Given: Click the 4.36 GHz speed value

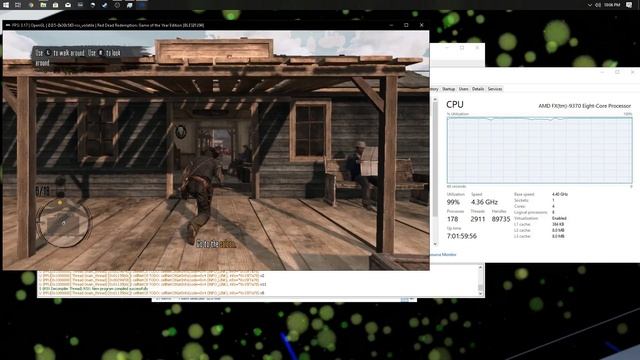Looking at the screenshot, I should [484, 202].
